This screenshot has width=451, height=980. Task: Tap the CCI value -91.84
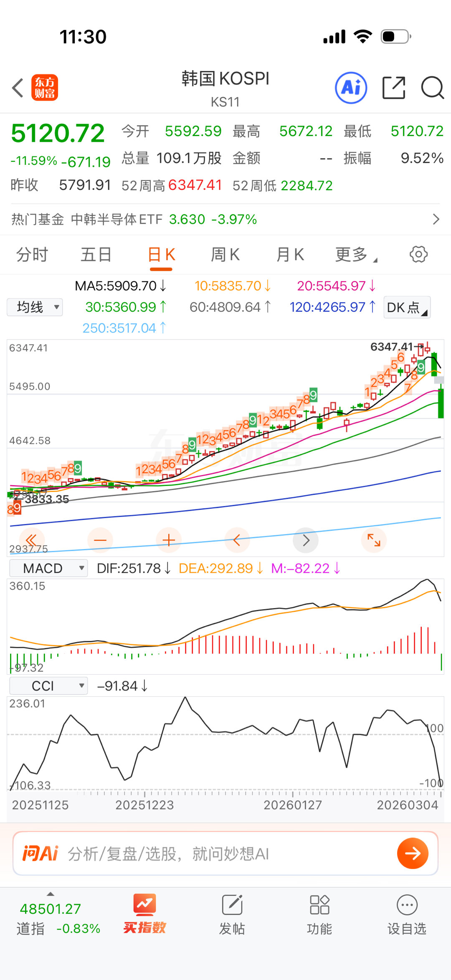[x=122, y=686]
